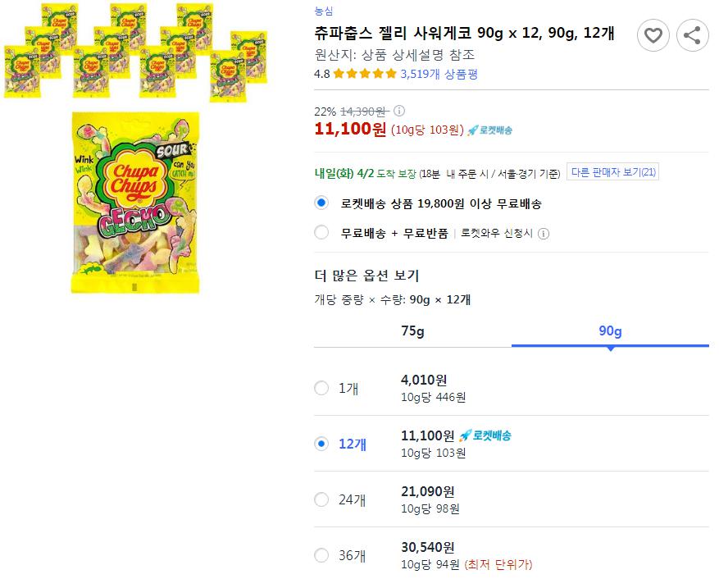
Task: Open the 3,519개 상품평 reviews link
Action: tap(439, 74)
